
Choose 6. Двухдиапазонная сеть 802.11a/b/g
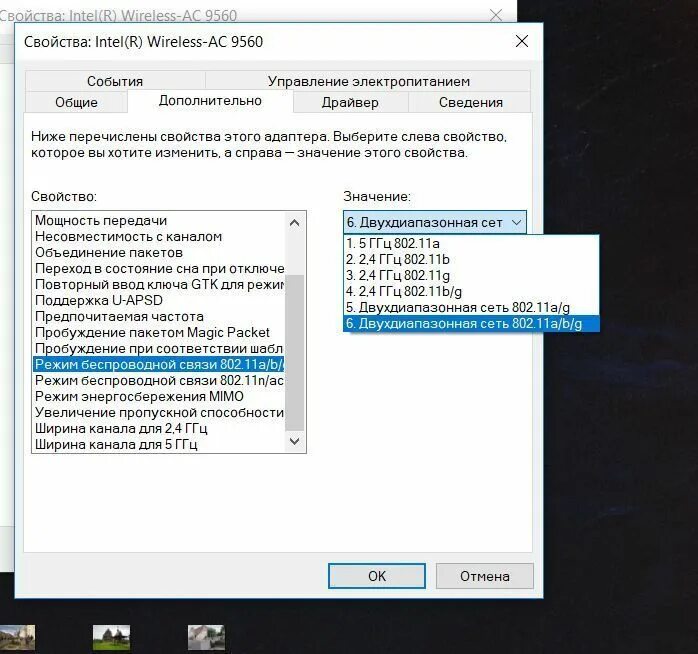[x=471, y=324]
